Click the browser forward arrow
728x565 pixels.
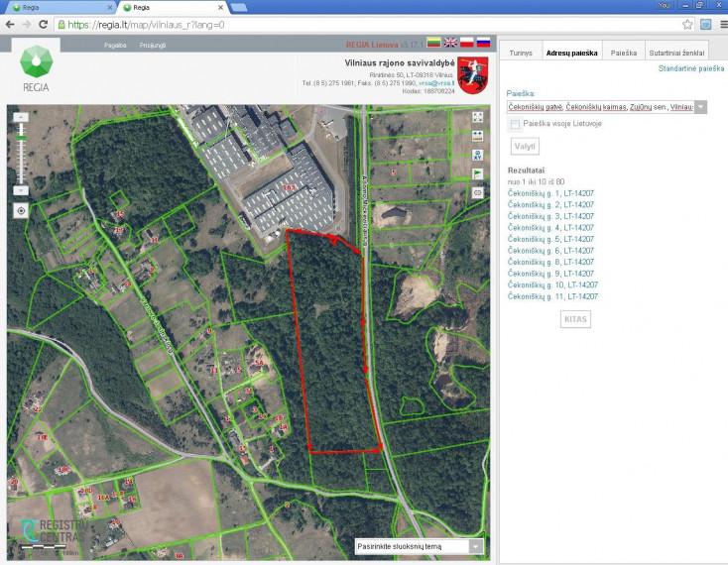(x=27, y=24)
